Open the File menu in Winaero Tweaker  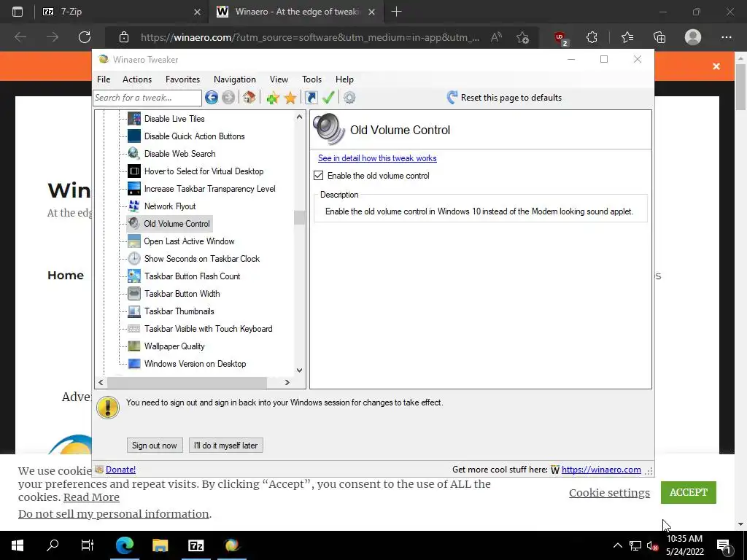104,79
